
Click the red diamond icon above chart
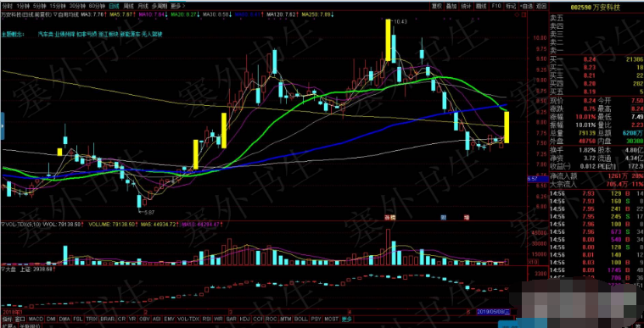pyautogui.click(x=517, y=14)
